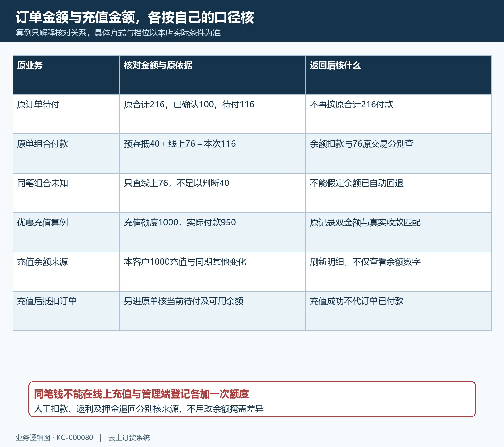This screenshot has height=447, width=504.
Task: Click the 原订单待付 cell
Action: point(66,114)
